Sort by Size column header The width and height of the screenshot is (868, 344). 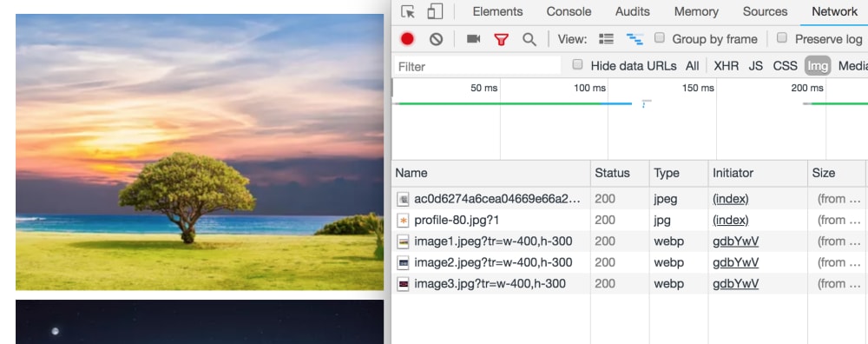[837, 174]
